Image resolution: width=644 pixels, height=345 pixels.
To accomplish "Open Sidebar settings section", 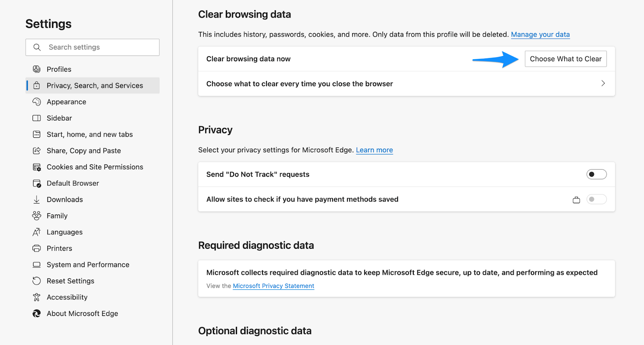I will (93, 118).
